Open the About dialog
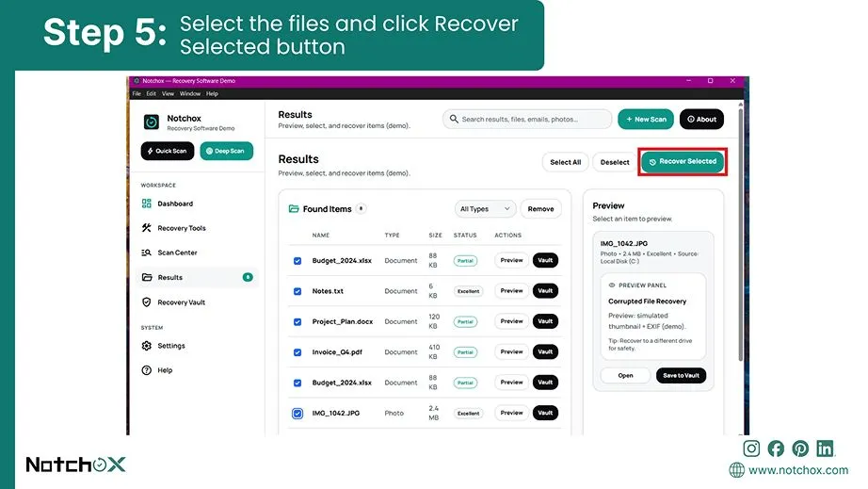This screenshot has height=489, width=868. (701, 119)
